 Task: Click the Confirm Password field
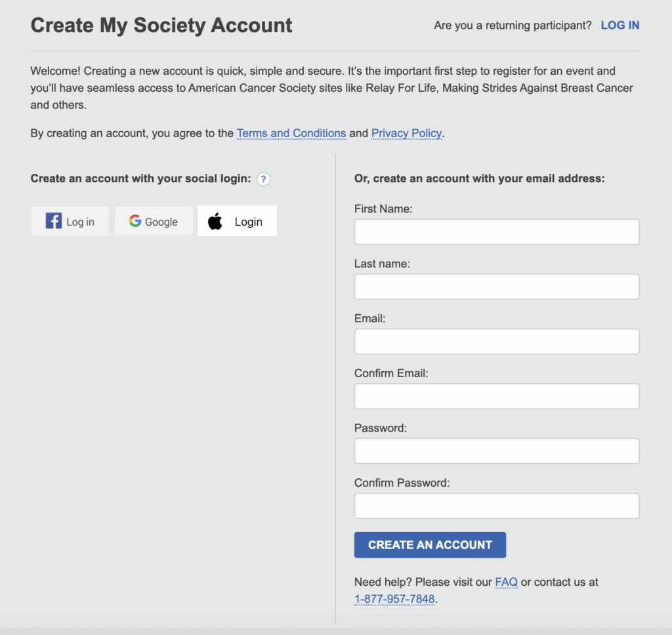(496, 506)
